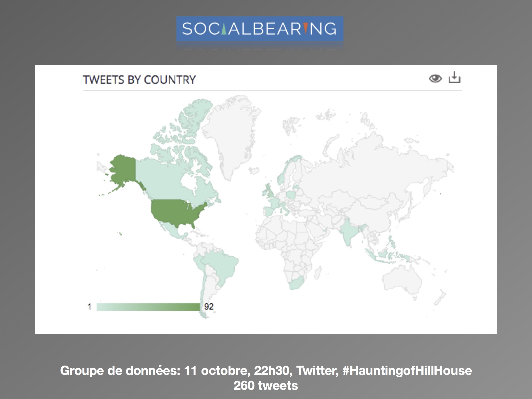This screenshot has width=532, height=399.
Task: Click the SocialBearing logo
Action: click(260, 29)
